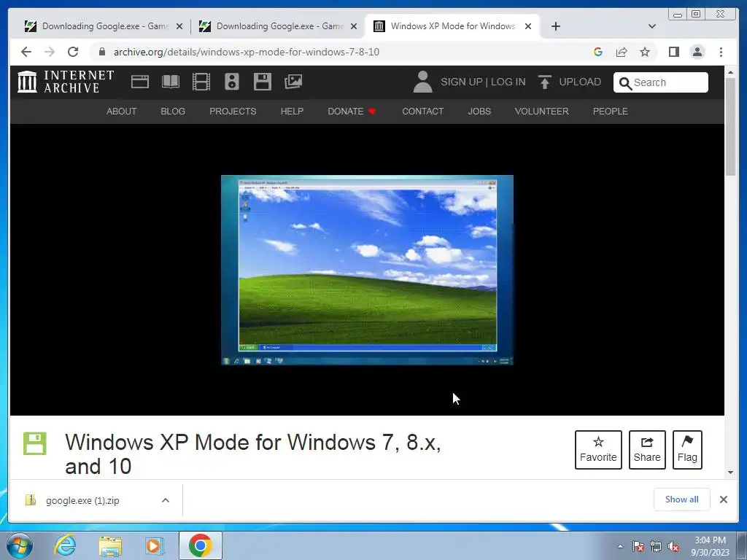Close the second Downloading Google.exe tab

coord(354,27)
